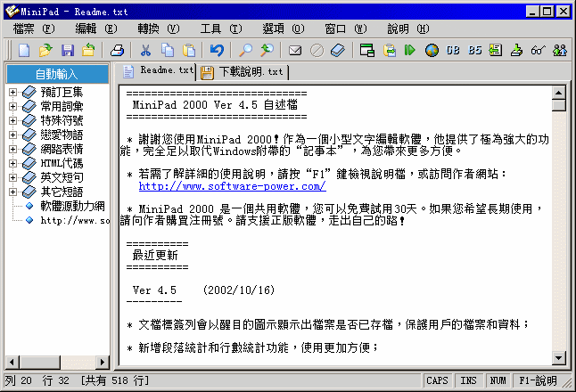
Task: Click the folder with up-arrow icon
Action: [88, 50]
